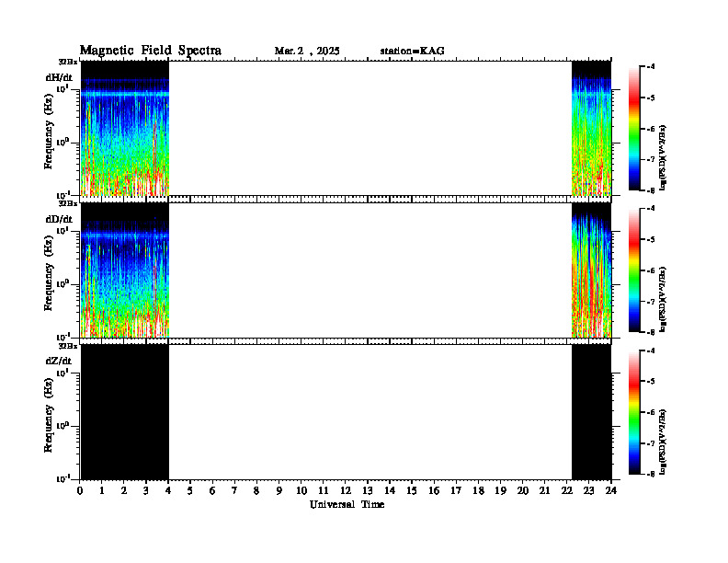The height and width of the screenshot is (563, 728).
Task: Click the hour "0" tick label on time axis
Action: coord(80,490)
